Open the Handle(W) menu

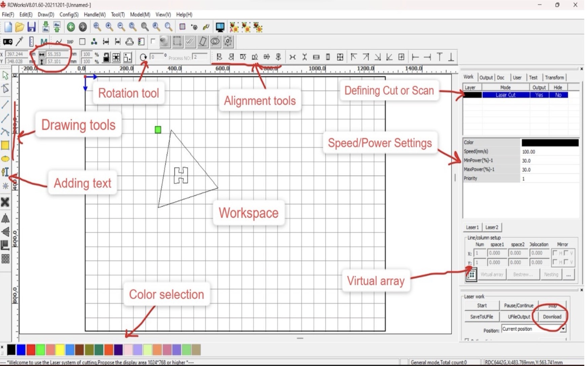pos(95,14)
